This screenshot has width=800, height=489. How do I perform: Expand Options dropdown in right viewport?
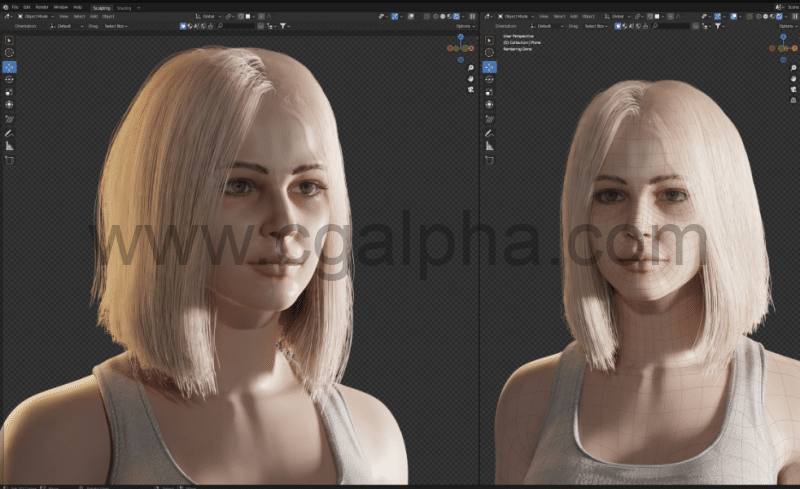click(787, 26)
